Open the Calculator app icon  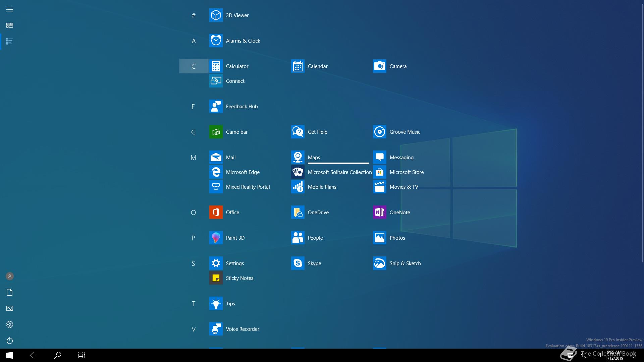coord(216,66)
